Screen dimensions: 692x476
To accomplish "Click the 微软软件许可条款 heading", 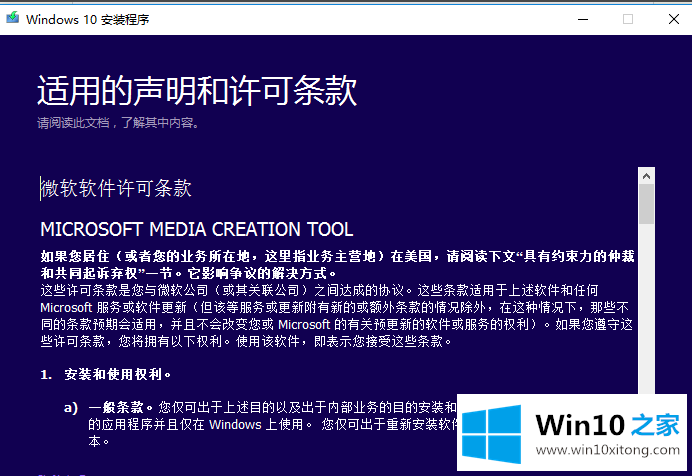I will [116, 188].
